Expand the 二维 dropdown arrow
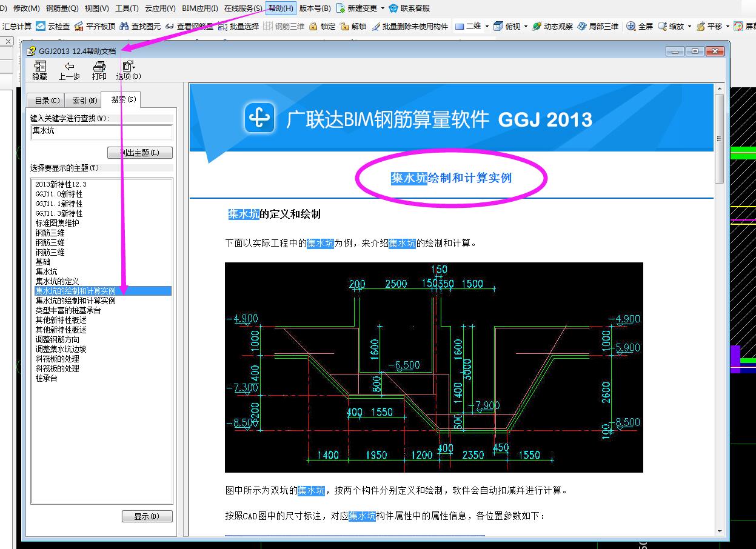The height and width of the screenshot is (549, 756). [487, 26]
